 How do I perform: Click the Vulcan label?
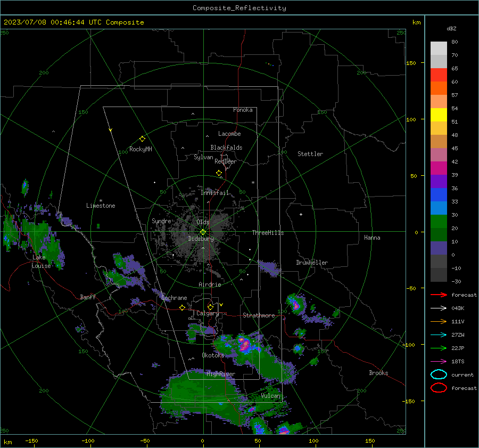(x=270, y=395)
